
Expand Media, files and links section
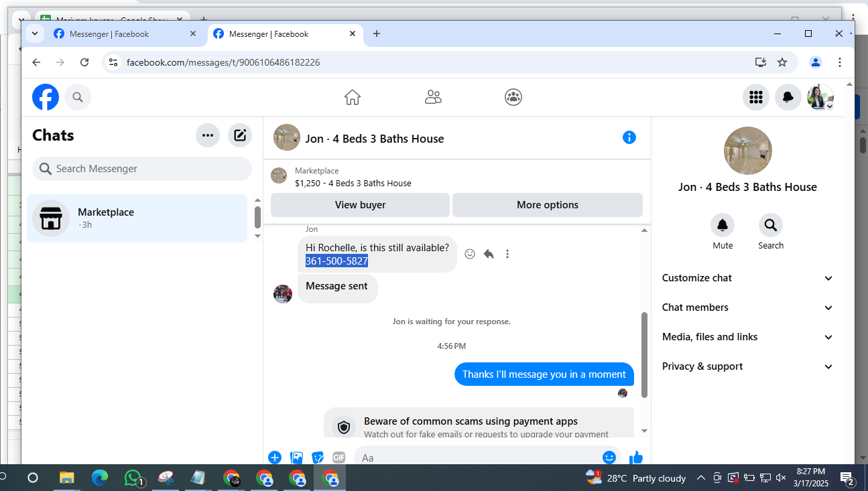pos(747,337)
